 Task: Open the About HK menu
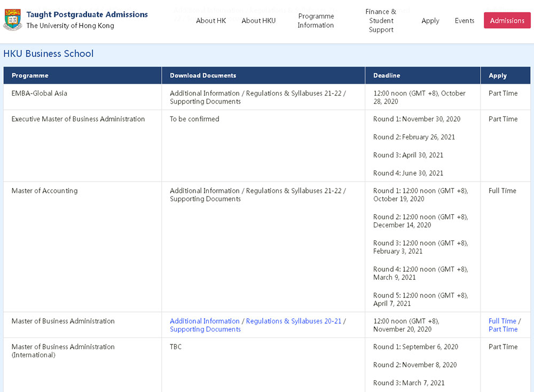point(211,21)
